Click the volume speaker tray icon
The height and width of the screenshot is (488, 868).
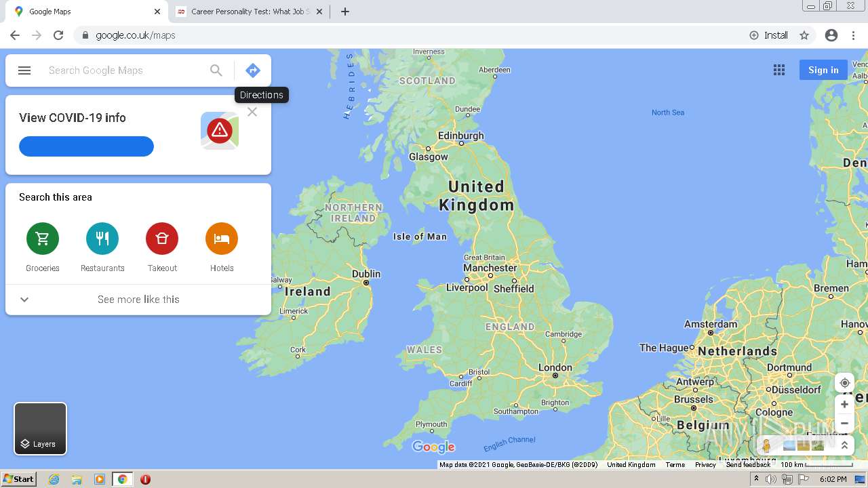(x=771, y=479)
